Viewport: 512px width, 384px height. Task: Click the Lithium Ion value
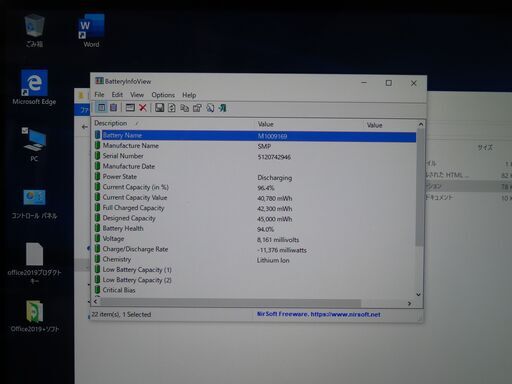click(273, 260)
